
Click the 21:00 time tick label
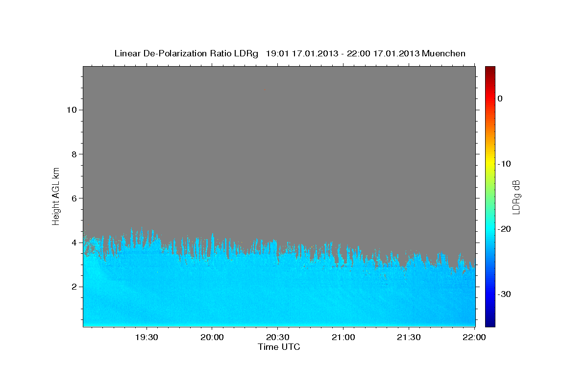[x=343, y=337]
